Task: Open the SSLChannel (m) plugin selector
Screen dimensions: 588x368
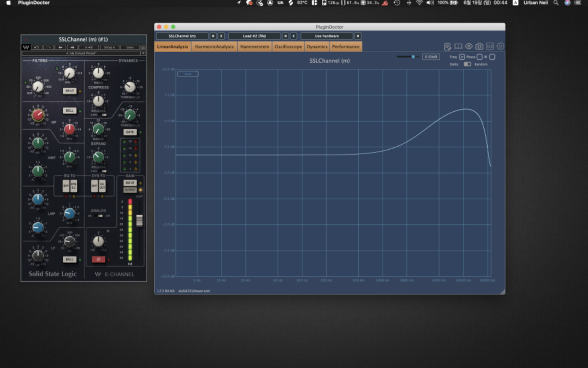Action: click(x=182, y=36)
